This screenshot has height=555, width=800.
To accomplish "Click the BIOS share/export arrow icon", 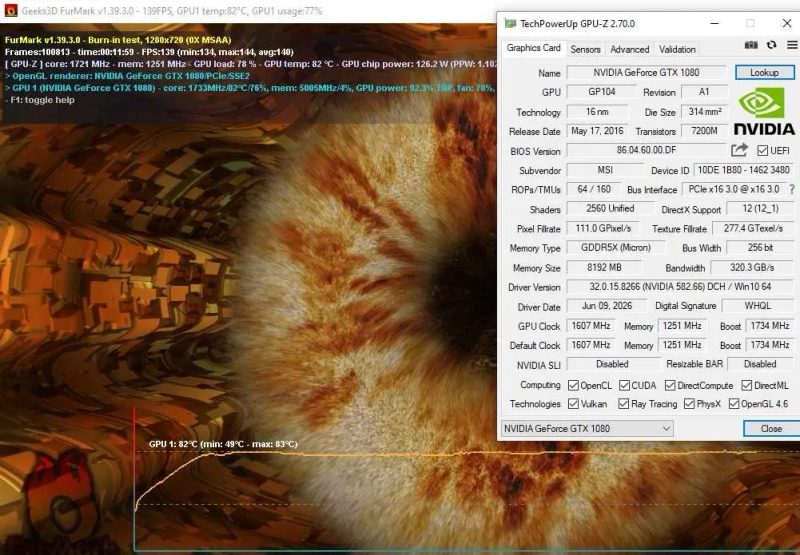I will point(739,150).
